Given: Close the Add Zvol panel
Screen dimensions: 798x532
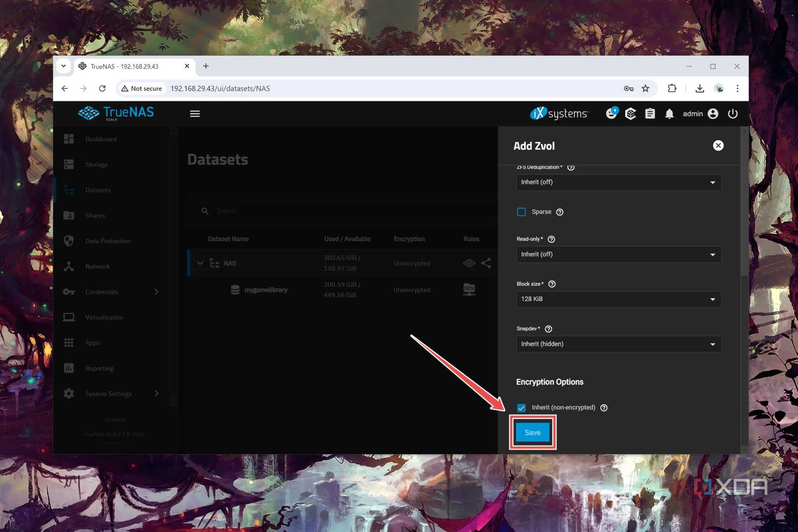Looking at the screenshot, I should pos(718,146).
